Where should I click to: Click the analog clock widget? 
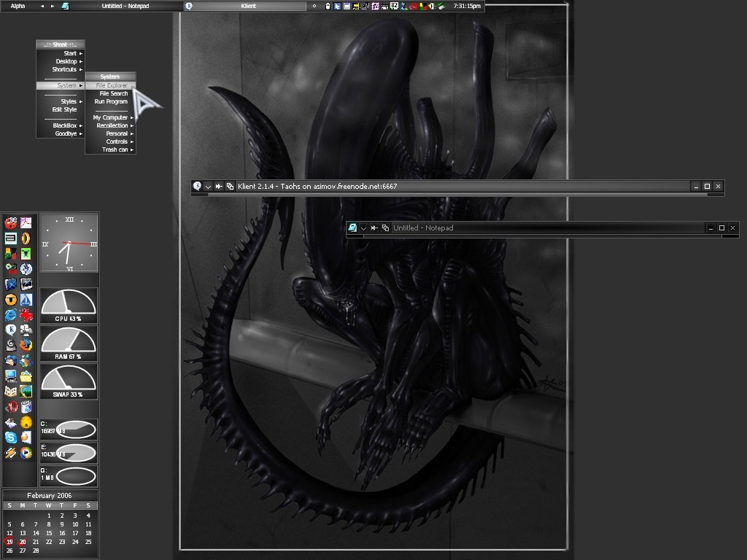point(69,243)
